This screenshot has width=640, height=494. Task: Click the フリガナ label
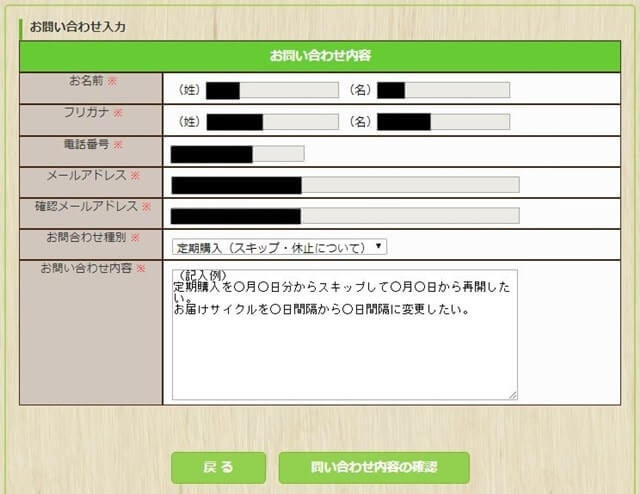87,112
